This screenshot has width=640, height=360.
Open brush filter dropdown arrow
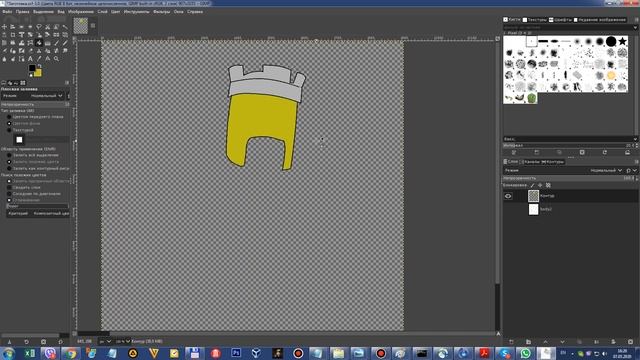[x=635, y=27]
